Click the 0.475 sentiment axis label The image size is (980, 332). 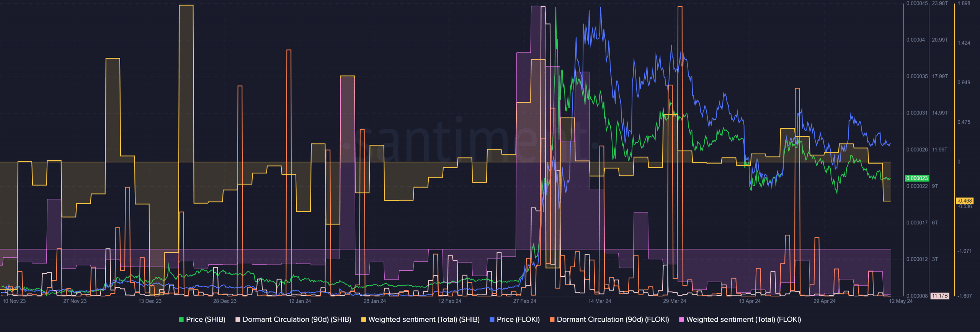coord(964,122)
